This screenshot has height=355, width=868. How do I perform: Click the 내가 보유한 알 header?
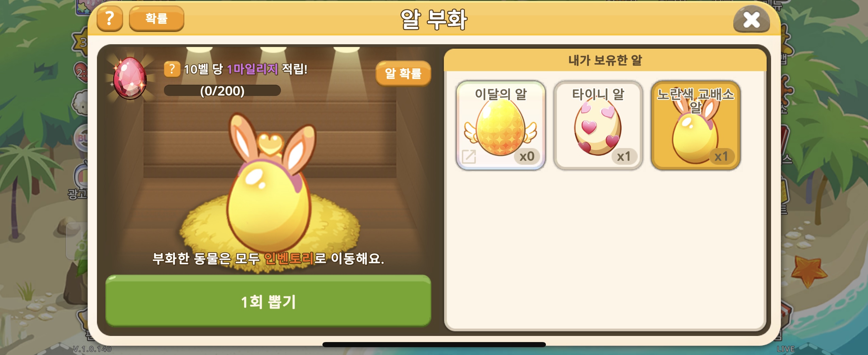(605, 60)
